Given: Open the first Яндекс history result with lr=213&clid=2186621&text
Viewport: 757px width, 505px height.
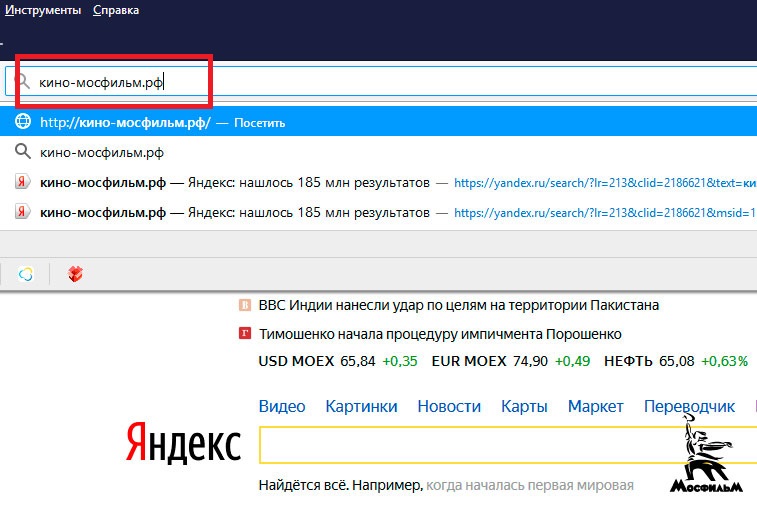Looking at the screenshot, I should click(378, 182).
